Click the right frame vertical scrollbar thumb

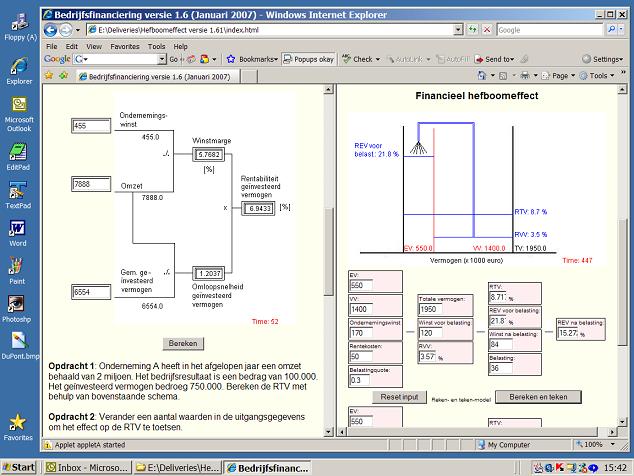(623, 282)
